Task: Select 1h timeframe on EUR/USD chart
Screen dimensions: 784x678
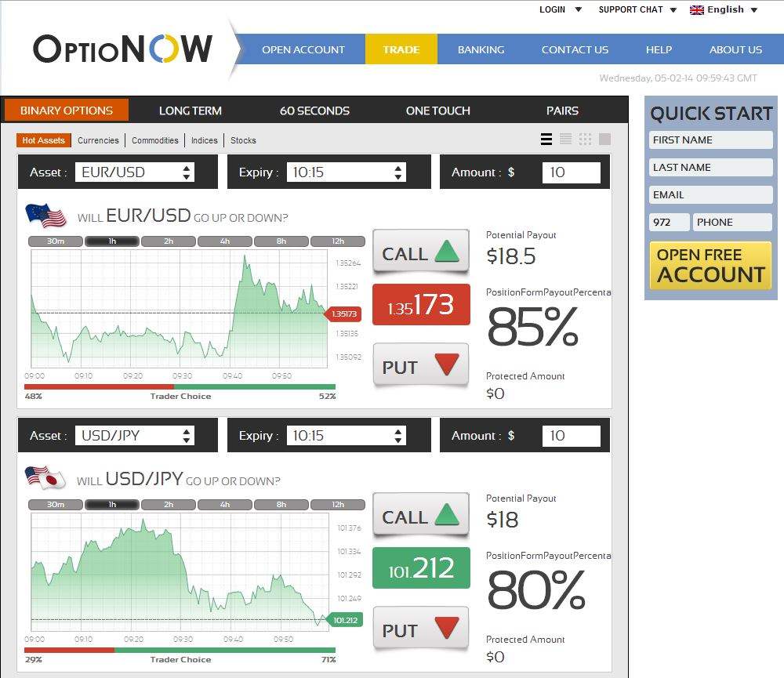Action: [x=112, y=241]
